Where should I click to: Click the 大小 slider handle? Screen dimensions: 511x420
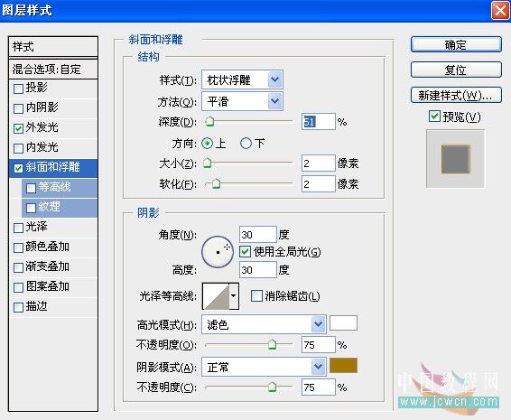208,163
